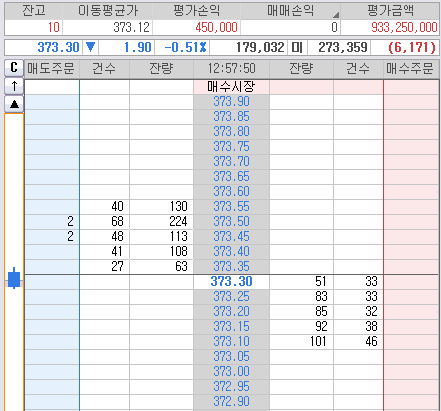Click price 372.95 in the ladder
Viewport: 441px width, 411px height.
[x=231, y=387]
